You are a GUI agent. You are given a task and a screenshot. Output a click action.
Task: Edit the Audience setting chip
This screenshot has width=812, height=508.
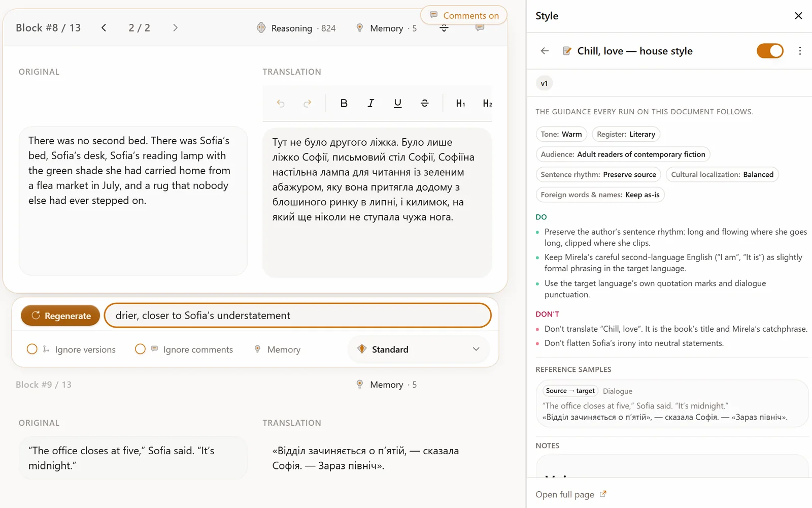pyautogui.click(x=623, y=154)
